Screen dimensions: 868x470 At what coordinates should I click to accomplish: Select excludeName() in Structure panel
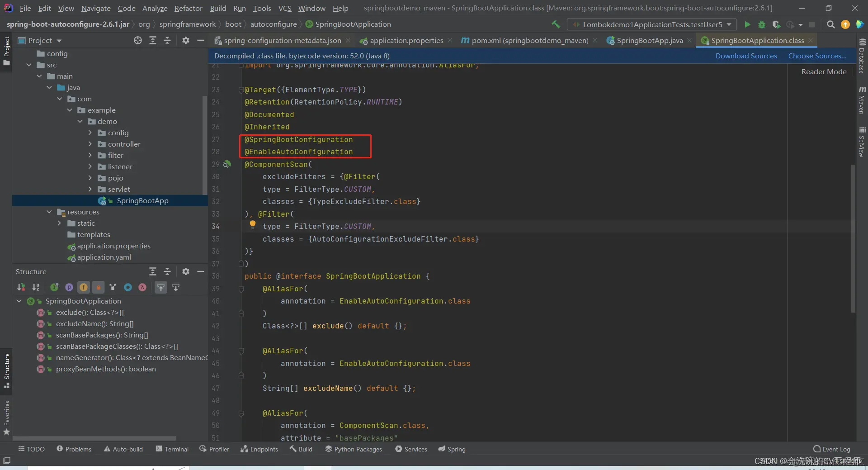pos(94,324)
